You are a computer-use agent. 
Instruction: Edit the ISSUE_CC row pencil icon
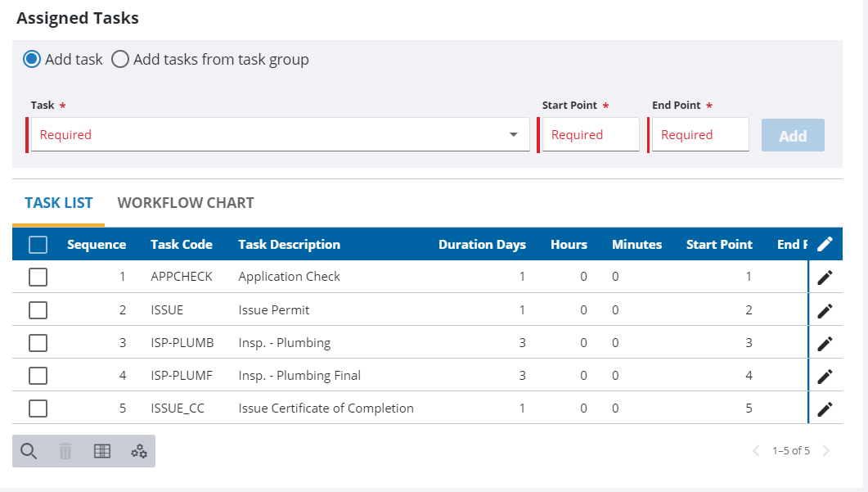(825, 408)
